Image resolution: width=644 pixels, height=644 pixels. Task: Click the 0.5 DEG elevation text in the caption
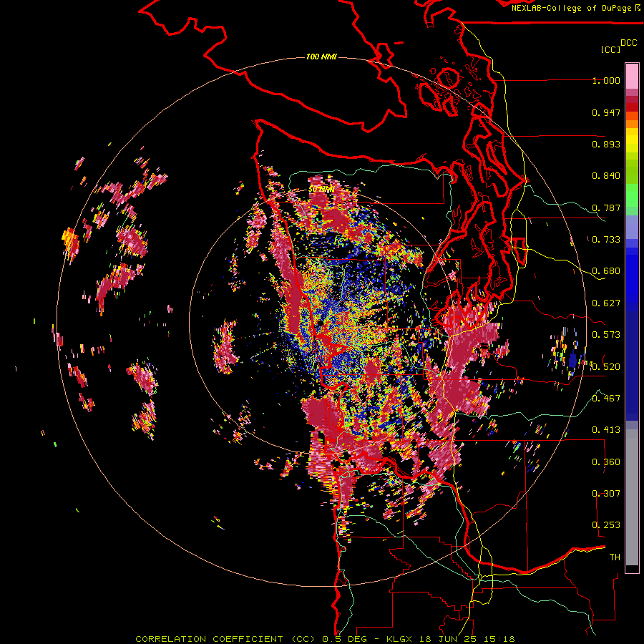[344, 639]
